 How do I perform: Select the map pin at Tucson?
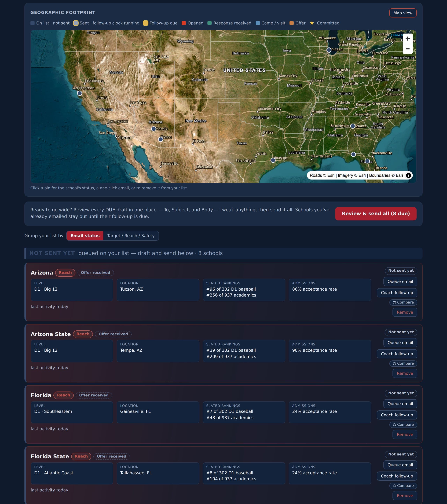pyautogui.click(x=160, y=139)
